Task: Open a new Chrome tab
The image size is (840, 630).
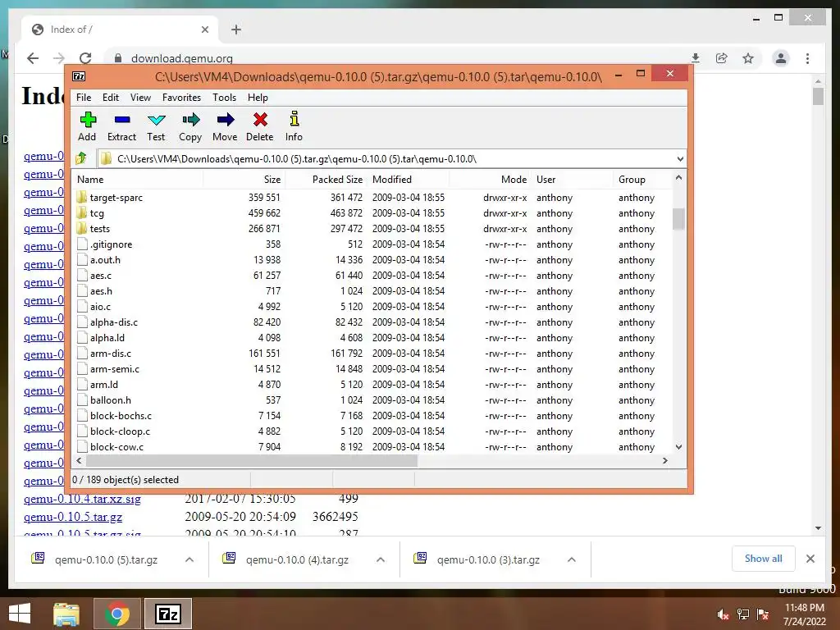Action: click(236, 30)
